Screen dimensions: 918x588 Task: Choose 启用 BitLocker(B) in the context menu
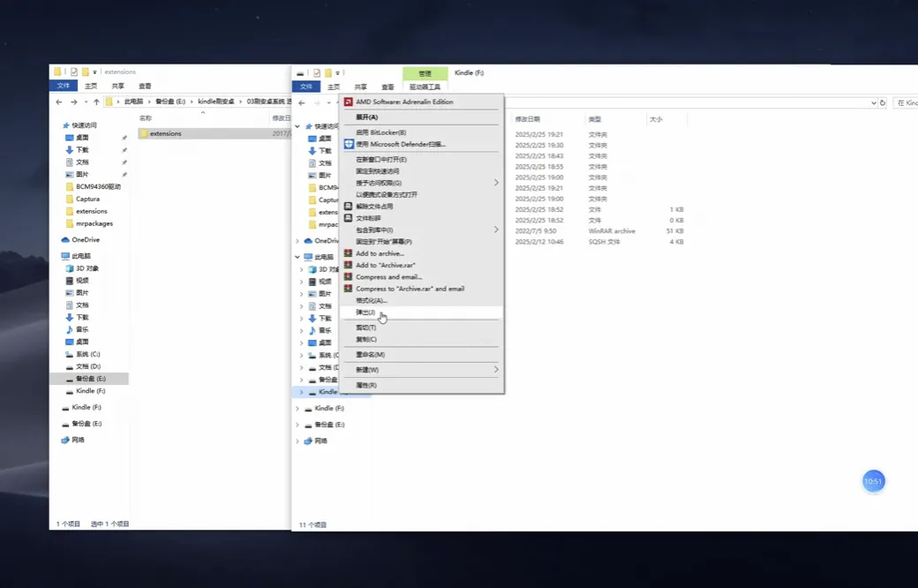point(421,132)
